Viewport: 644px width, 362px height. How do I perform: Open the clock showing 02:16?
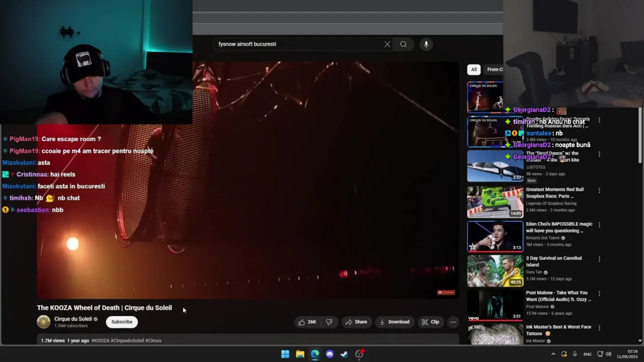(x=627, y=354)
